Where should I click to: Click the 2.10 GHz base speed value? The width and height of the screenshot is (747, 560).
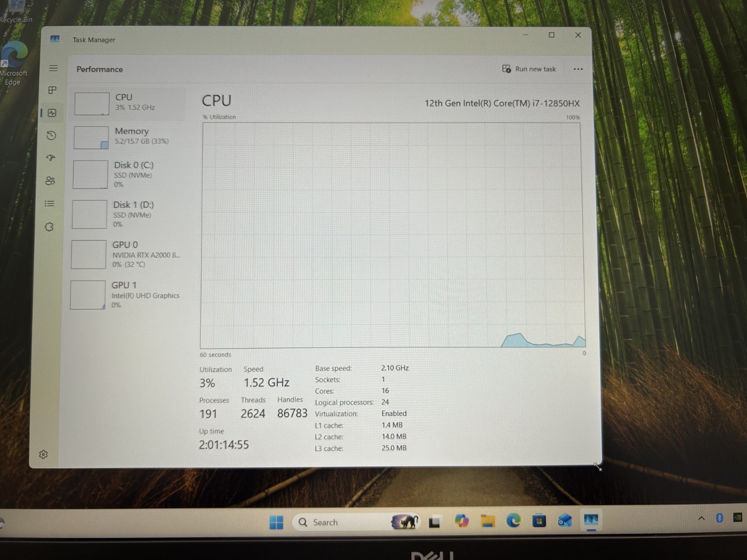click(395, 368)
